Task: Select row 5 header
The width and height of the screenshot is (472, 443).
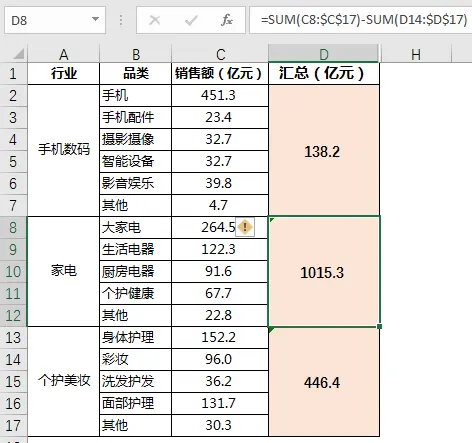Action: tap(13, 162)
